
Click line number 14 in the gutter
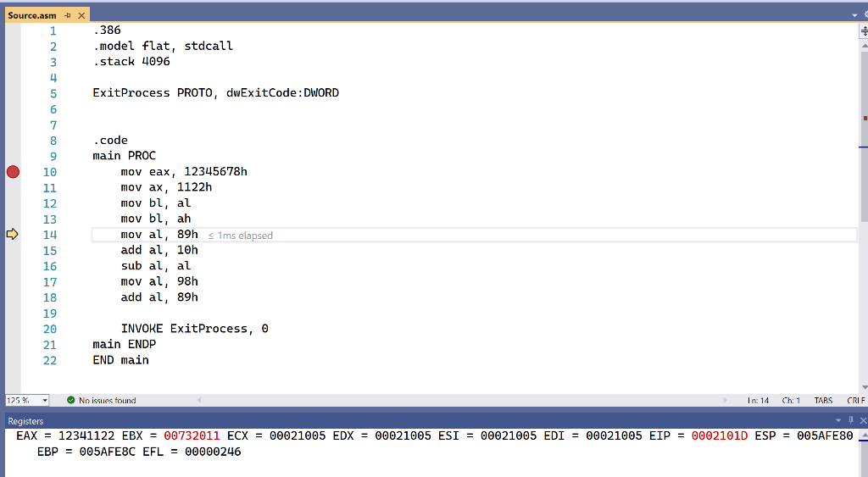50,235
